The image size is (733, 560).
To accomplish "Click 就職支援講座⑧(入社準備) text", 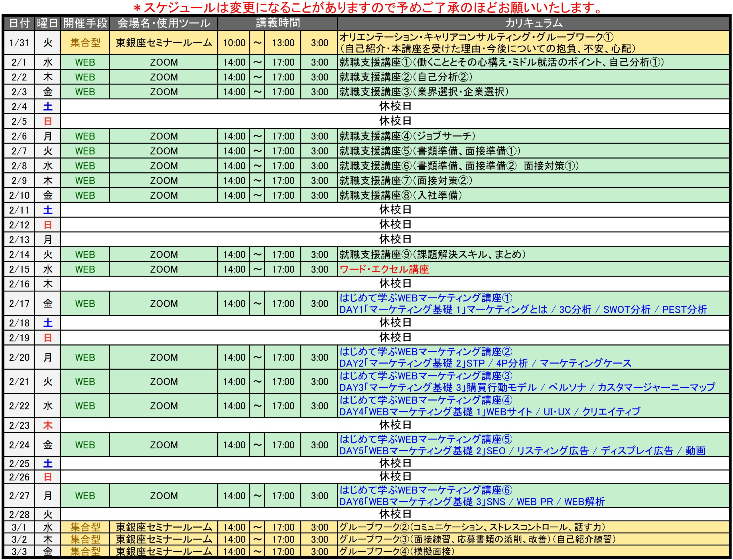I will [x=401, y=195].
